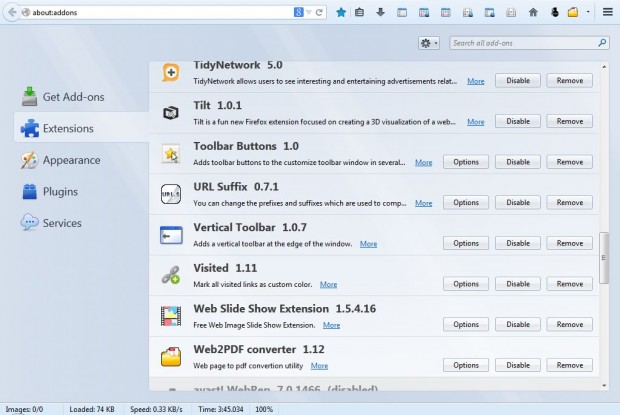Image resolution: width=620 pixels, height=415 pixels.
Task: Remove the Tilt extension
Action: (x=569, y=121)
